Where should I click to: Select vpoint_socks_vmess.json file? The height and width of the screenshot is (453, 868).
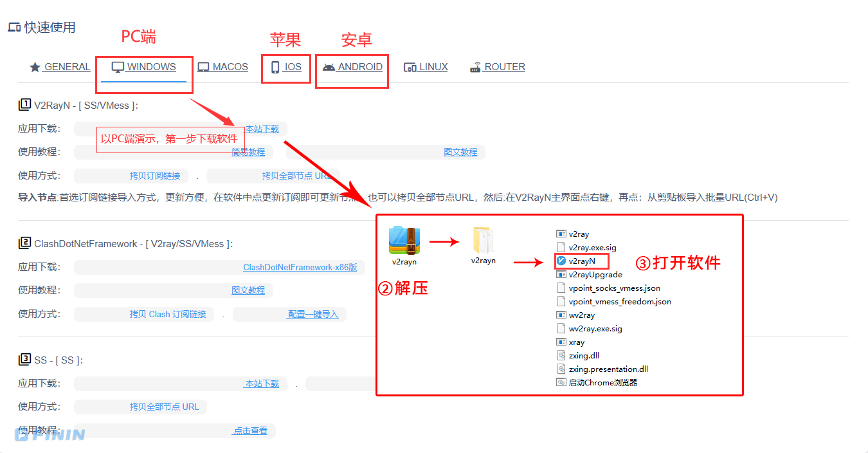tap(608, 288)
